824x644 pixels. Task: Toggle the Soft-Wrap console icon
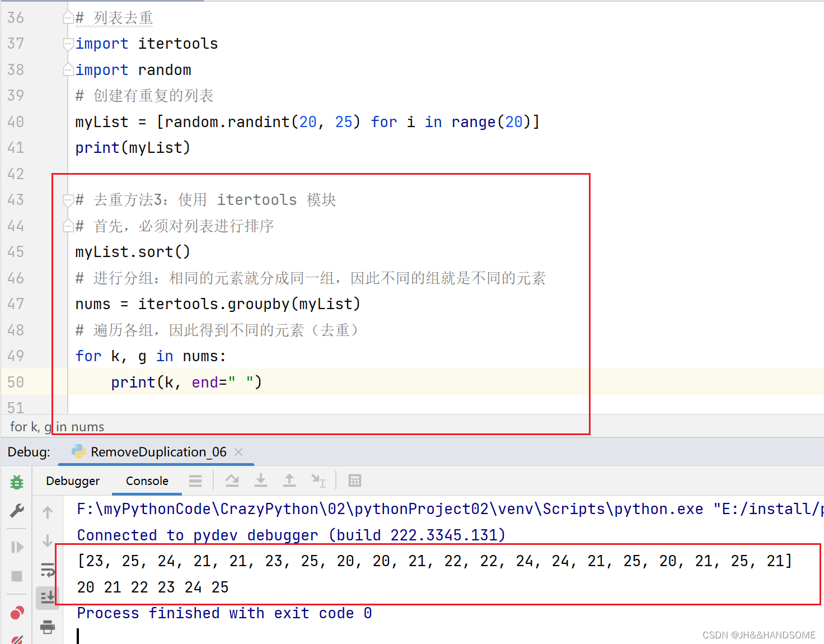click(x=48, y=570)
